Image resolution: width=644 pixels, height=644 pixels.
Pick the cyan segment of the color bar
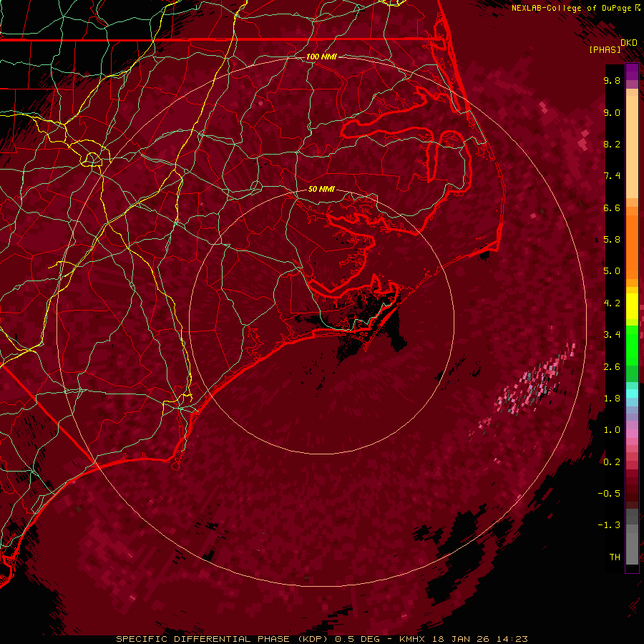pyautogui.click(x=632, y=394)
